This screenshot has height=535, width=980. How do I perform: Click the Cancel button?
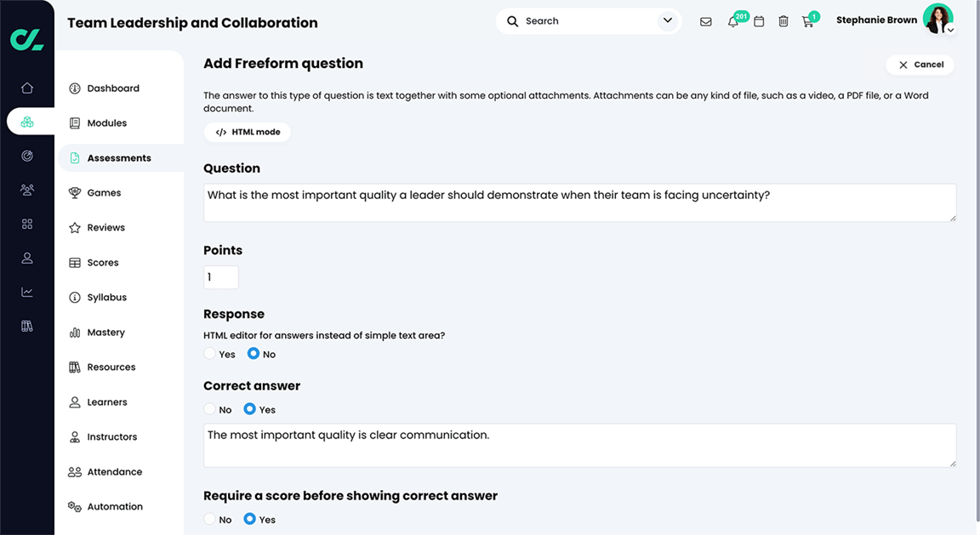pyautogui.click(x=920, y=65)
